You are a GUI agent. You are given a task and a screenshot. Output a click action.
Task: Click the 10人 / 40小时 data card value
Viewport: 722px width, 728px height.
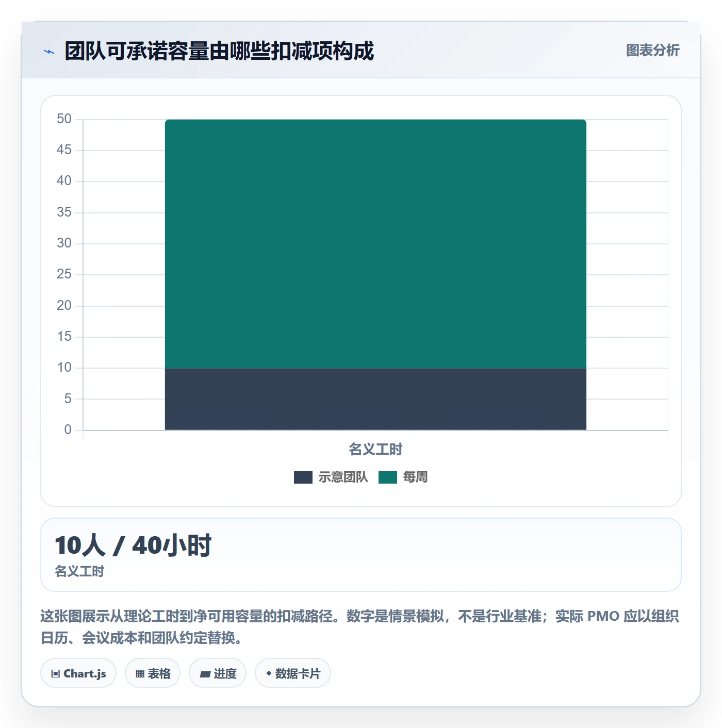(x=133, y=545)
